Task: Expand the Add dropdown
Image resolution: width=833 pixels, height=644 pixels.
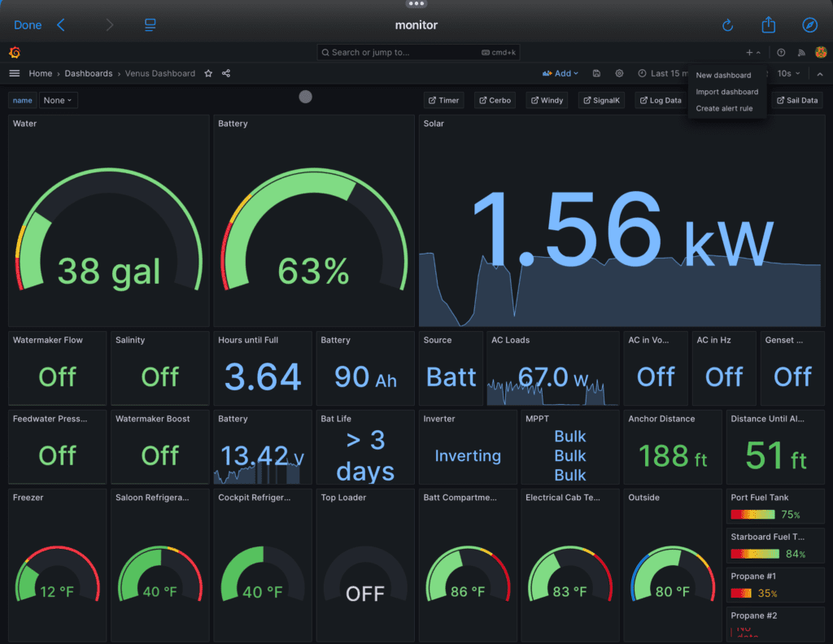Action: pos(561,73)
